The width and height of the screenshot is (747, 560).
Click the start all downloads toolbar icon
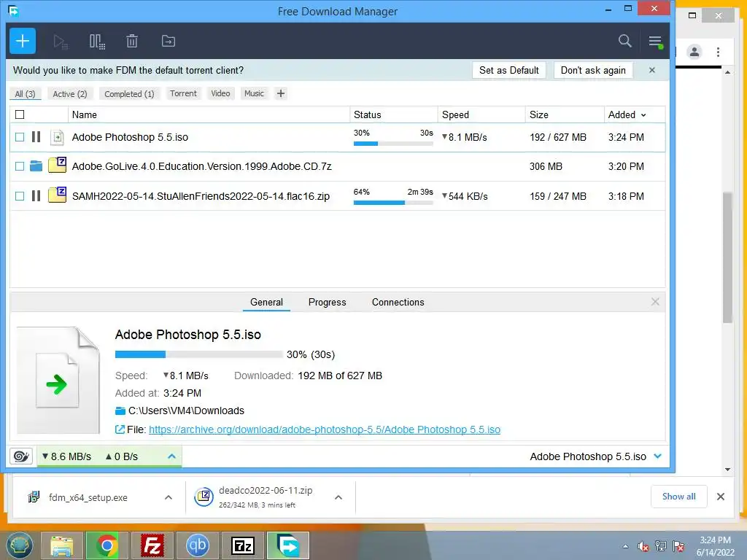[61, 42]
